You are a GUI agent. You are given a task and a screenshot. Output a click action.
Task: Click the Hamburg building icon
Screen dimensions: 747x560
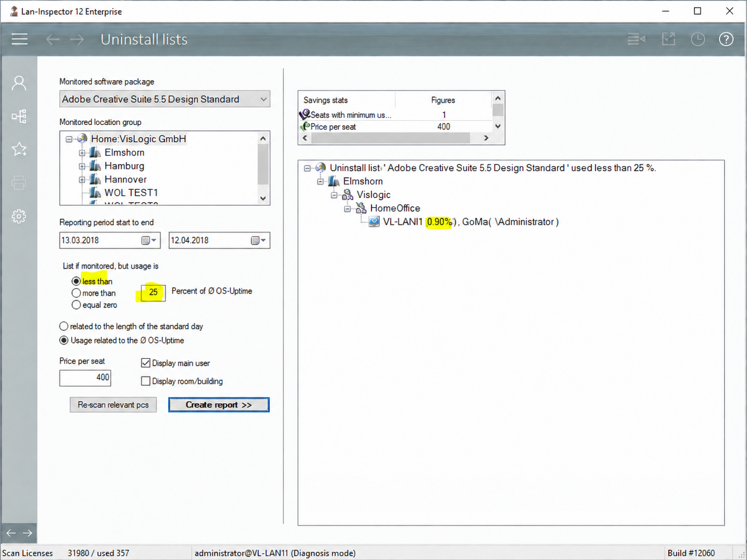95,166
